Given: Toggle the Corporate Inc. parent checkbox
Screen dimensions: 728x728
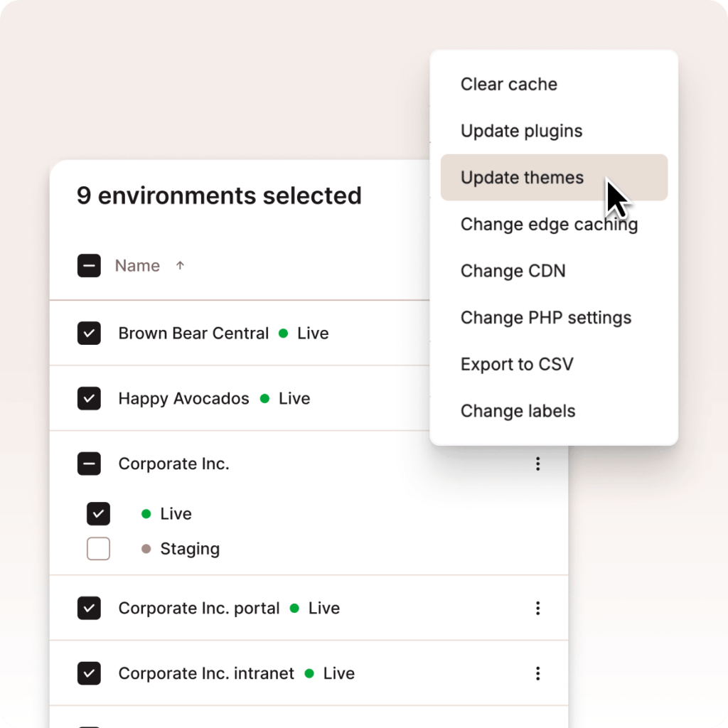Looking at the screenshot, I should click(x=89, y=464).
